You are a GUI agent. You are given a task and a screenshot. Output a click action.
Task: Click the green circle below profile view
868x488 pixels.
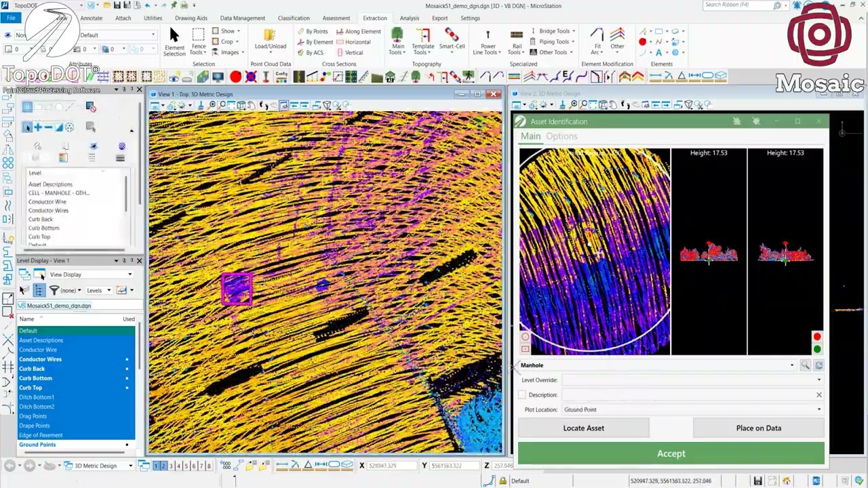click(x=817, y=349)
